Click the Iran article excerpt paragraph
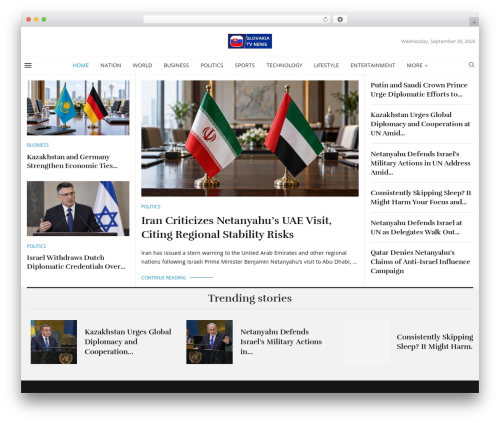This screenshot has height=423, width=500. (x=249, y=257)
